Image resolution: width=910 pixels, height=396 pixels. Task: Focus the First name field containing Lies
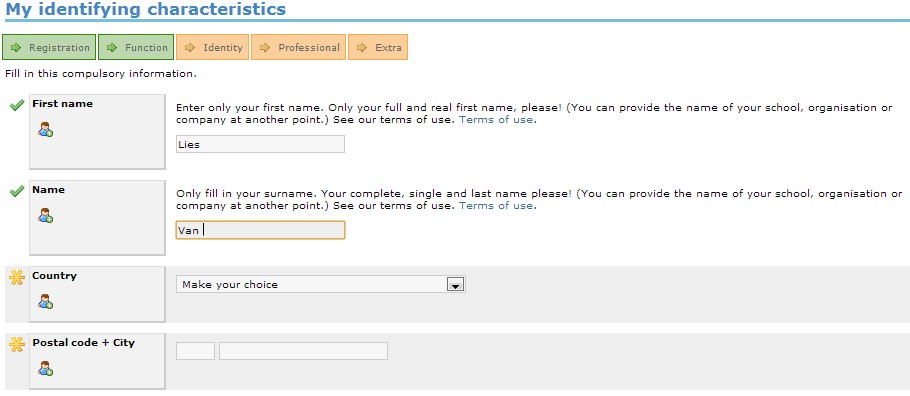(260, 145)
